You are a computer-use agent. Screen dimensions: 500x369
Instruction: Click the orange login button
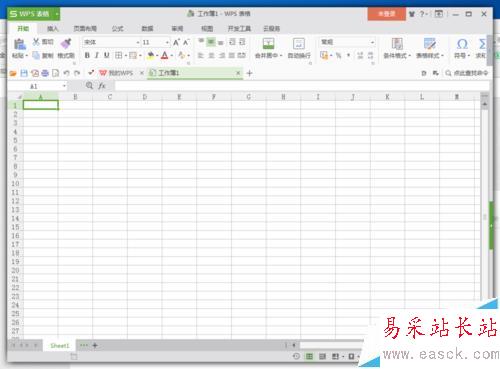[x=387, y=14]
